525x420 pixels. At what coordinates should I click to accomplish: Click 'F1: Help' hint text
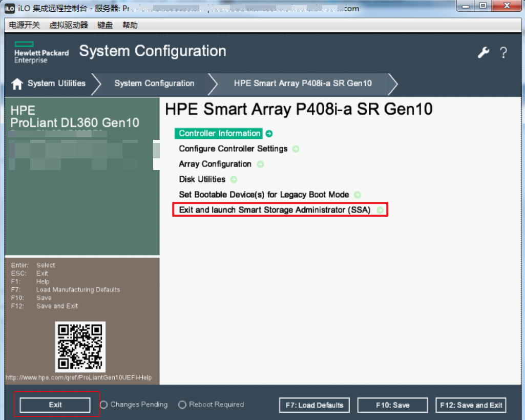(30, 282)
